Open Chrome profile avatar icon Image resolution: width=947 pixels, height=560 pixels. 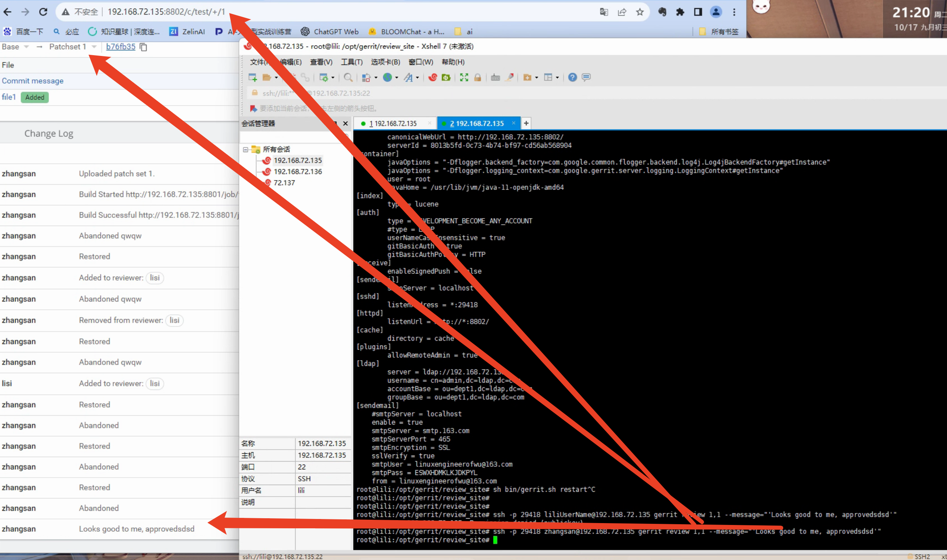coord(716,12)
